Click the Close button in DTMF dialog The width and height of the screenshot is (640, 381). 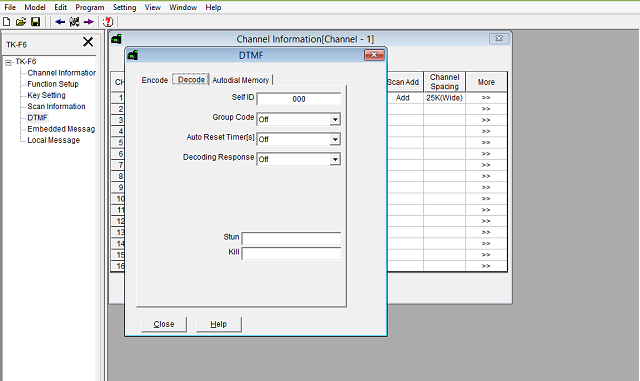click(x=164, y=324)
